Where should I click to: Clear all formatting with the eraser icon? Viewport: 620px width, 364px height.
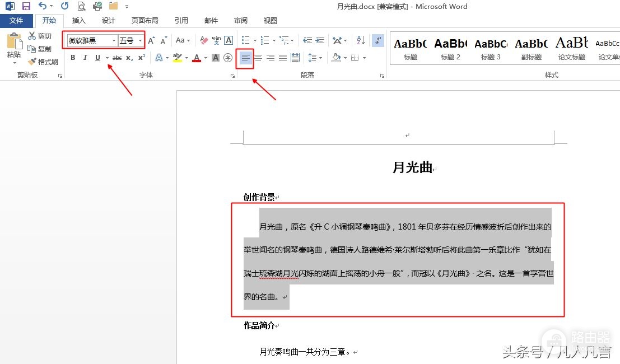pos(204,40)
